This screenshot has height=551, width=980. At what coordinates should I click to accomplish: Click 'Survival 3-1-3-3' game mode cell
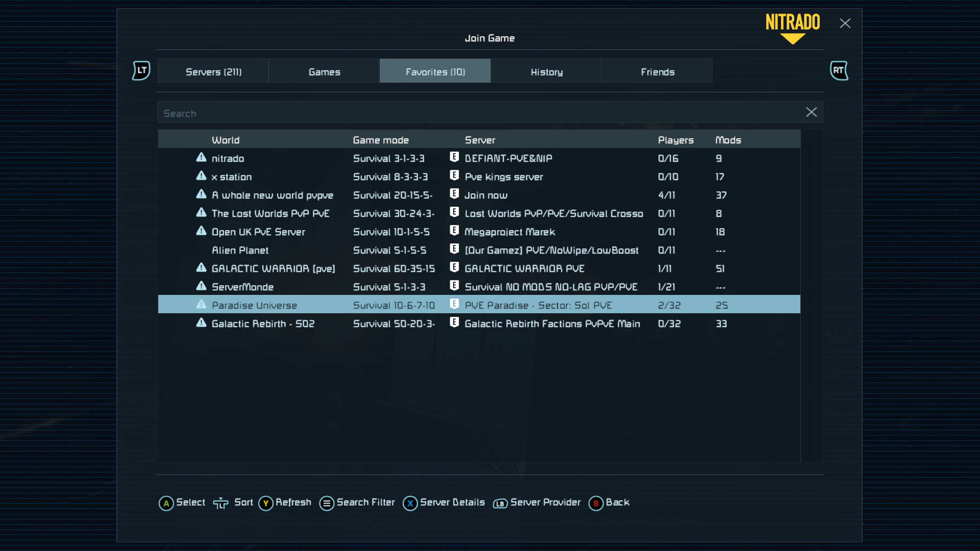(x=389, y=158)
